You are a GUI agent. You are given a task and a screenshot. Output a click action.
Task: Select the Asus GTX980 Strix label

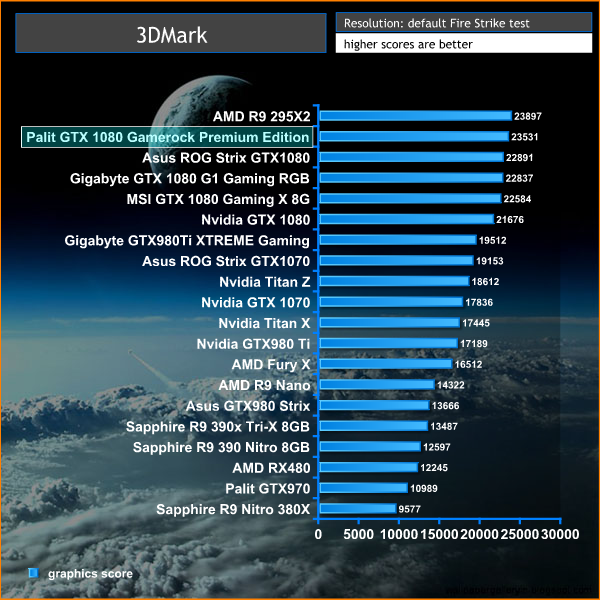pyautogui.click(x=248, y=406)
